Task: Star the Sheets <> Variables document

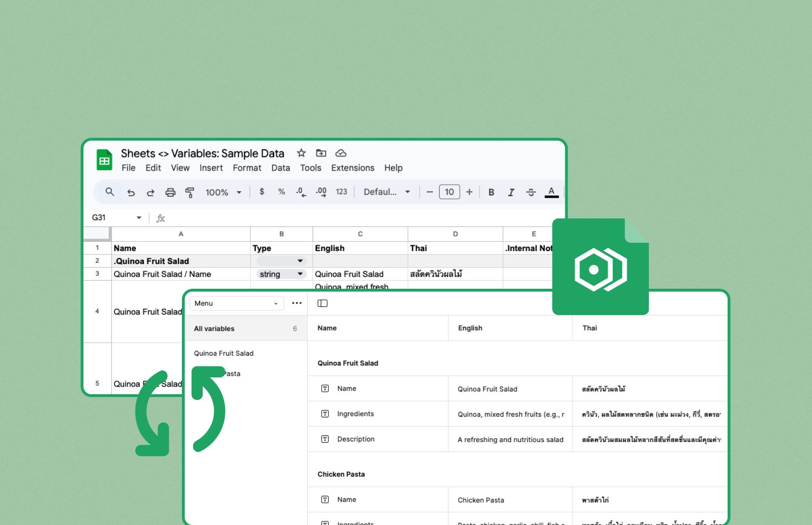Action: (301, 153)
